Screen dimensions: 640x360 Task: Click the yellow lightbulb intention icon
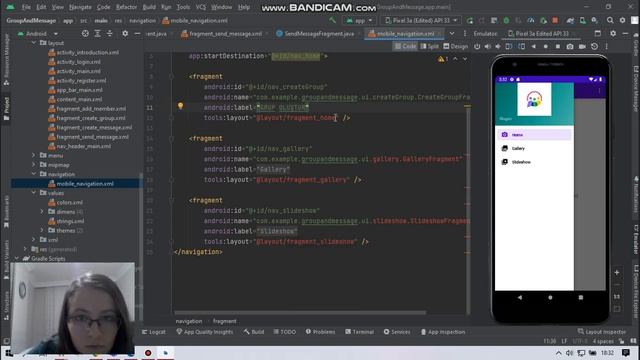[x=180, y=106]
